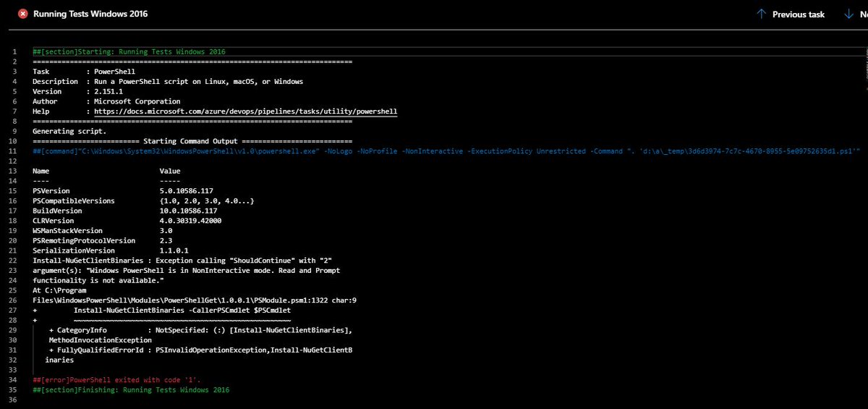Click the 'Starting Command Output' separator line

click(192, 141)
